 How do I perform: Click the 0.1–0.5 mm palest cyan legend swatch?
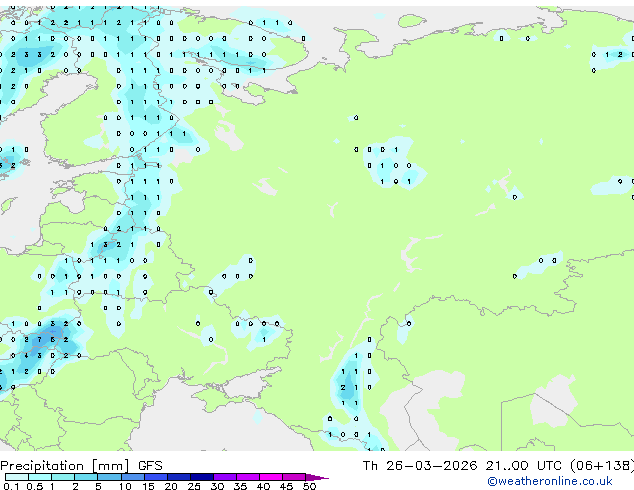pyautogui.click(x=17, y=477)
